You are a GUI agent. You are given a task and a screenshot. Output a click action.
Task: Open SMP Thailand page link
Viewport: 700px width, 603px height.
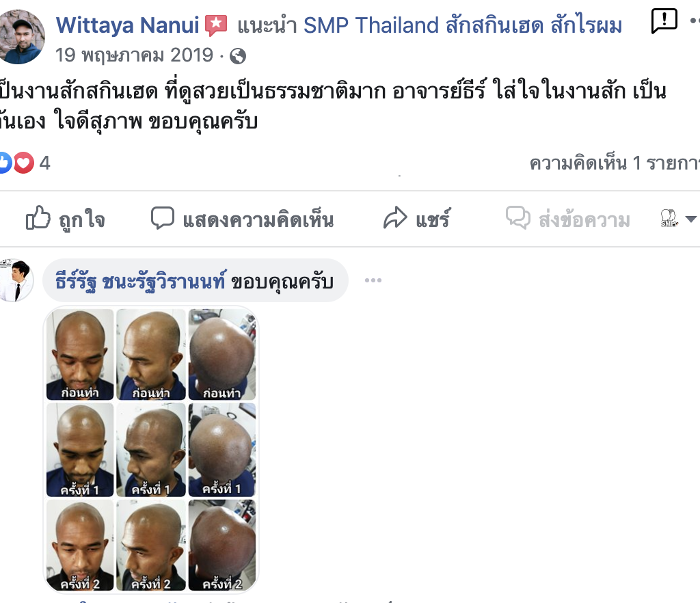pos(463,25)
